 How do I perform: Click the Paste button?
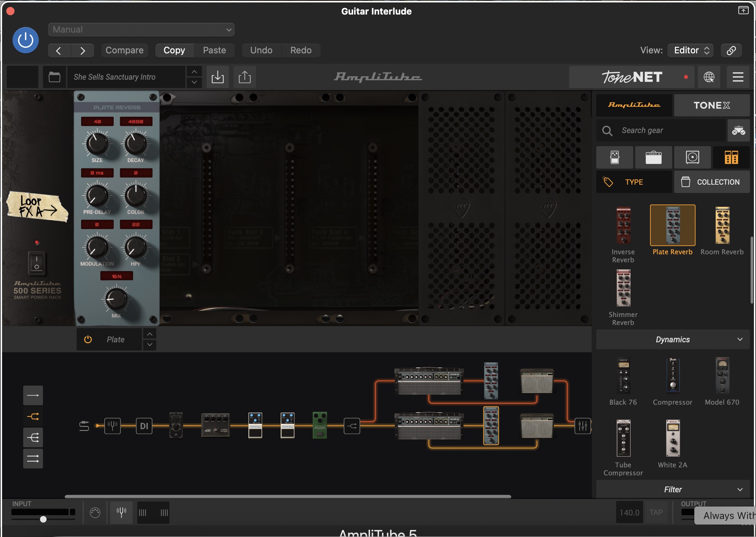[214, 51]
